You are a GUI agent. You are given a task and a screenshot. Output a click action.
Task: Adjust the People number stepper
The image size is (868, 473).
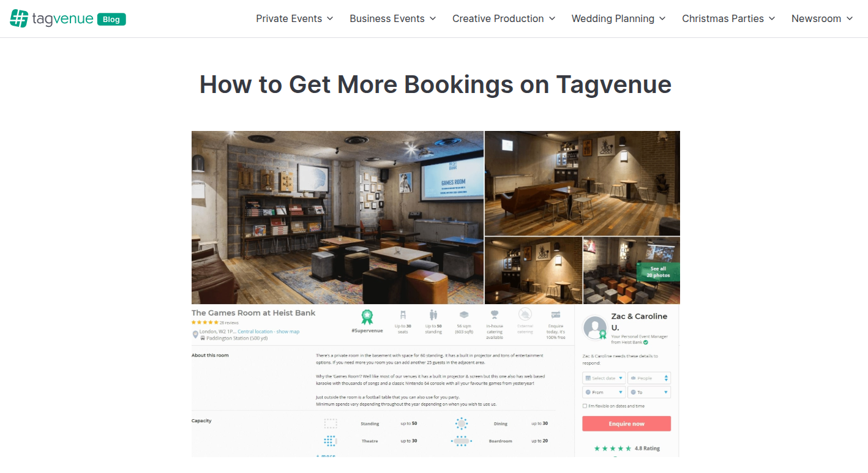coord(667,378)
